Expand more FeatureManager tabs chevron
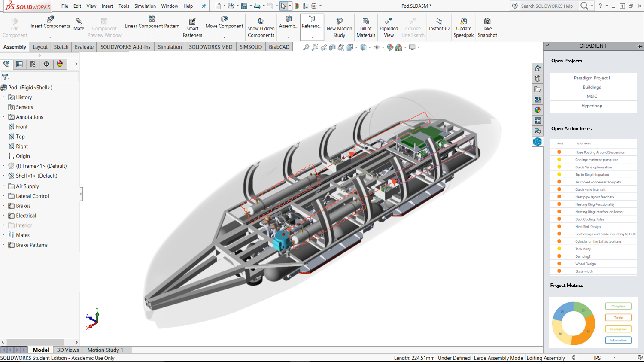The height and width of the screenshot is (362, 644). point(76,64)
